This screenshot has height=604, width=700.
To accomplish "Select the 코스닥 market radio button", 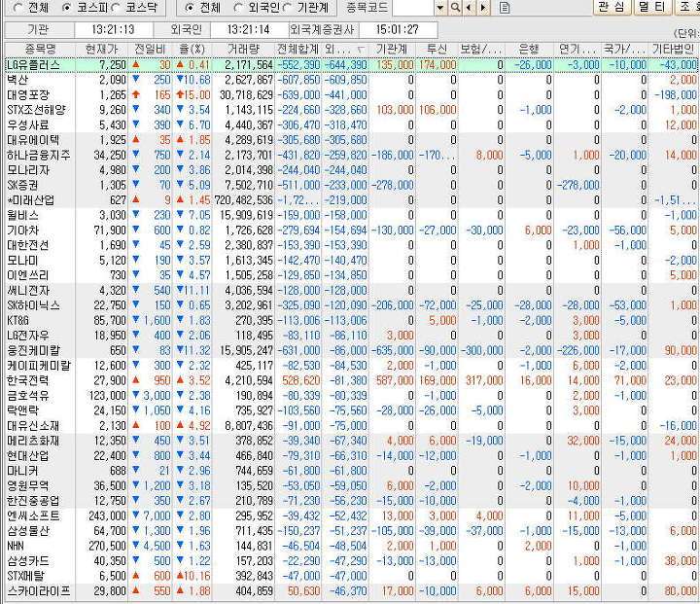I will pyautogui.click(x=116, y=8).
